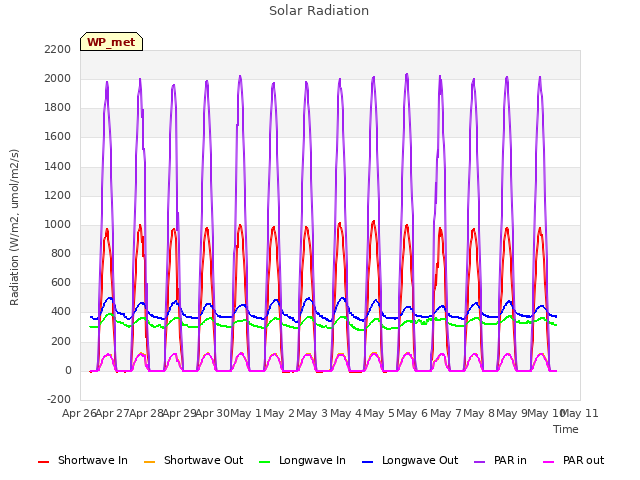Click the 1400 y-axis tick label

tap(58, 166)
